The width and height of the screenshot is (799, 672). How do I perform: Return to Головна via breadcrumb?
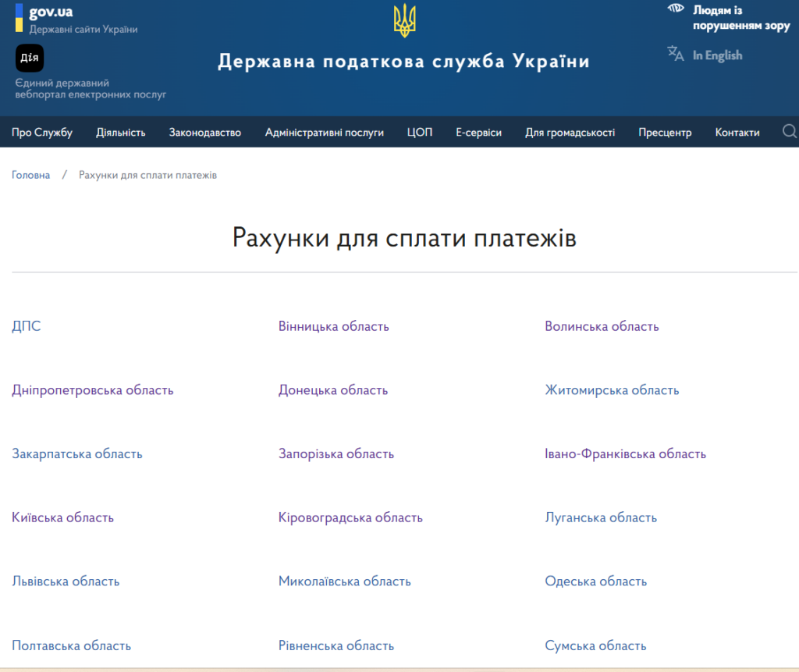tap(30, 175)
